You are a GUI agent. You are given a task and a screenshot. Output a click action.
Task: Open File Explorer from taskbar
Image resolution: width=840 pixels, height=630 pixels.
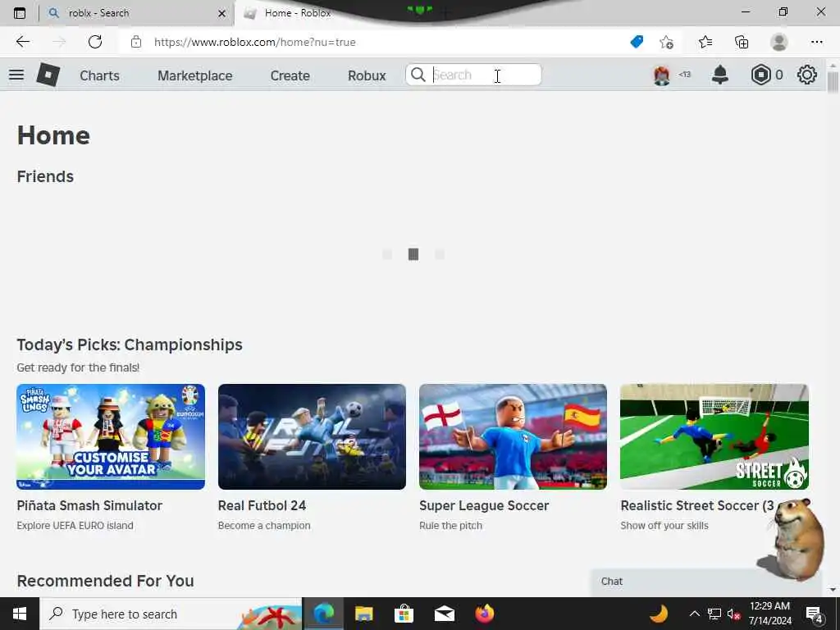coord(363,614)
